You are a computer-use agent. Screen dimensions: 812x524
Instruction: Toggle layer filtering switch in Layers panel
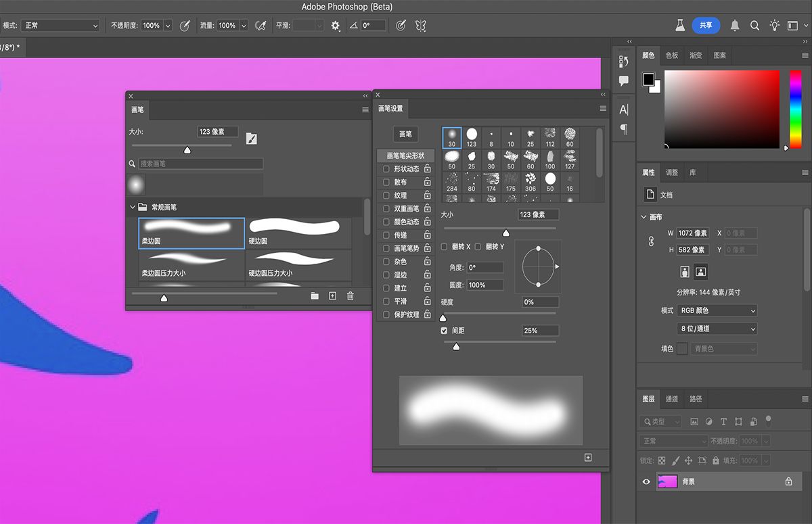768,420
